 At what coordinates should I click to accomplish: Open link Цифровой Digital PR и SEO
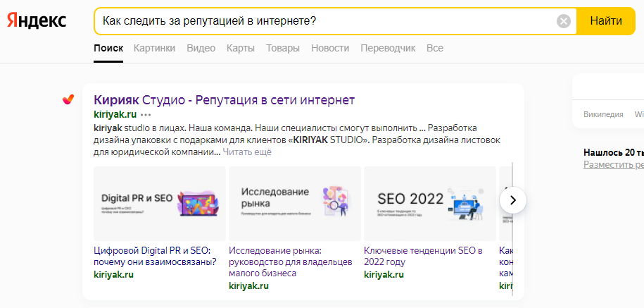click(156, 256)
